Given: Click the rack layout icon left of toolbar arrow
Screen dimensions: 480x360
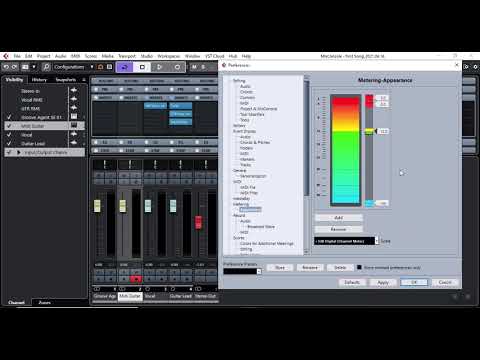Looking at the screenshot, I should click(25, 67).
